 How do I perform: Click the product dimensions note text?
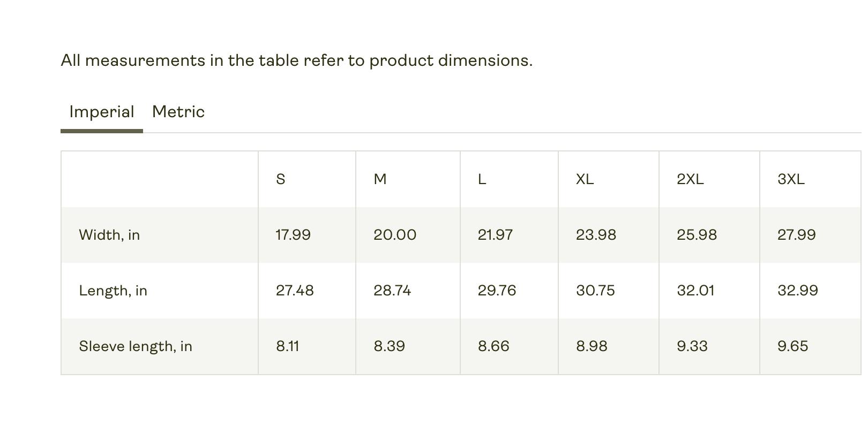(x=297, y=60)
